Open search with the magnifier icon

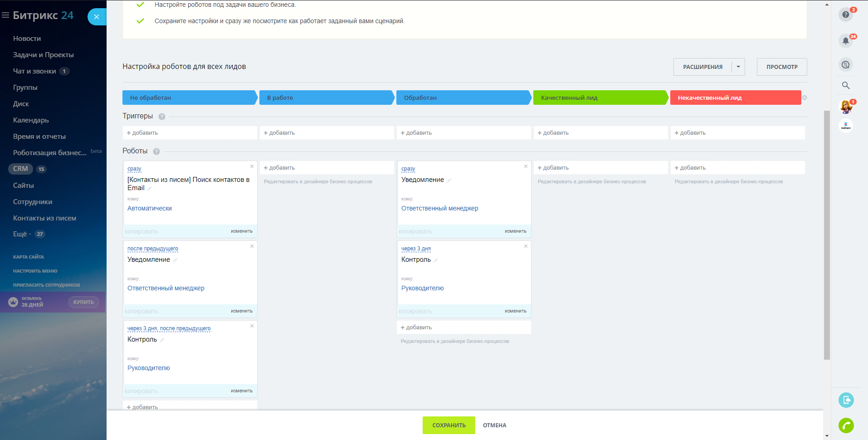point(846,85)
